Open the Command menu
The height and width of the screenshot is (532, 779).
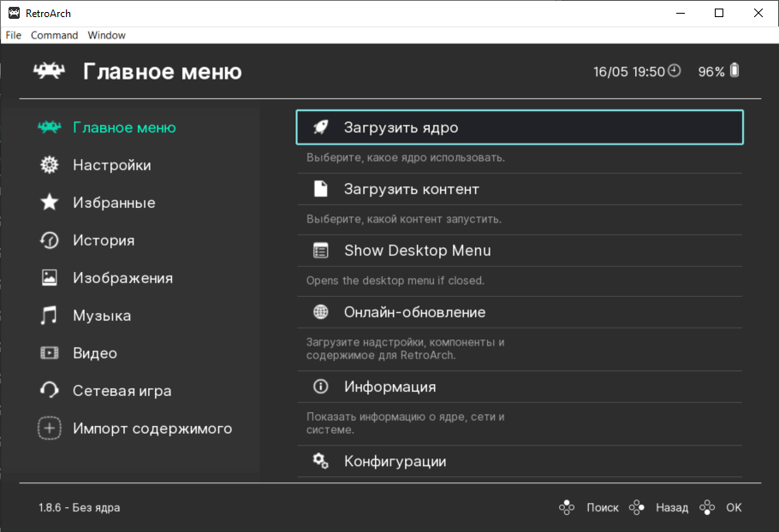54,35
